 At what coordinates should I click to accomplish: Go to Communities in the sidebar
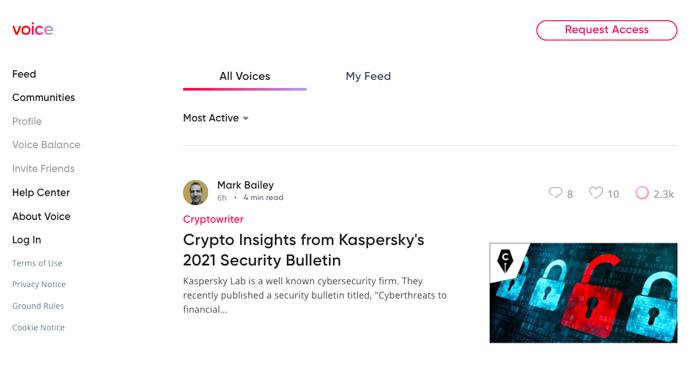[x=43, y=98]
